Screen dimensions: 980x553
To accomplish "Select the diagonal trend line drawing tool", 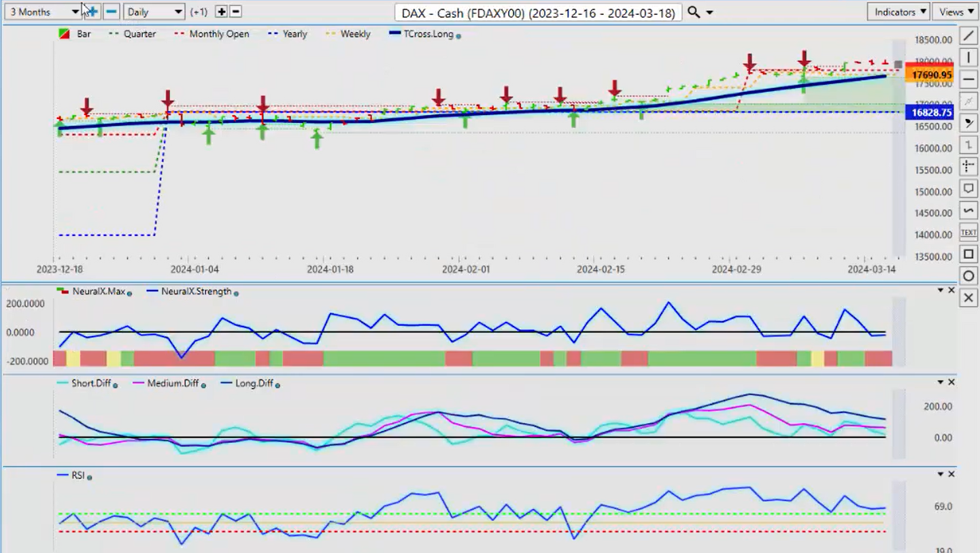I will pyautogui.click(x=968, y=35).
